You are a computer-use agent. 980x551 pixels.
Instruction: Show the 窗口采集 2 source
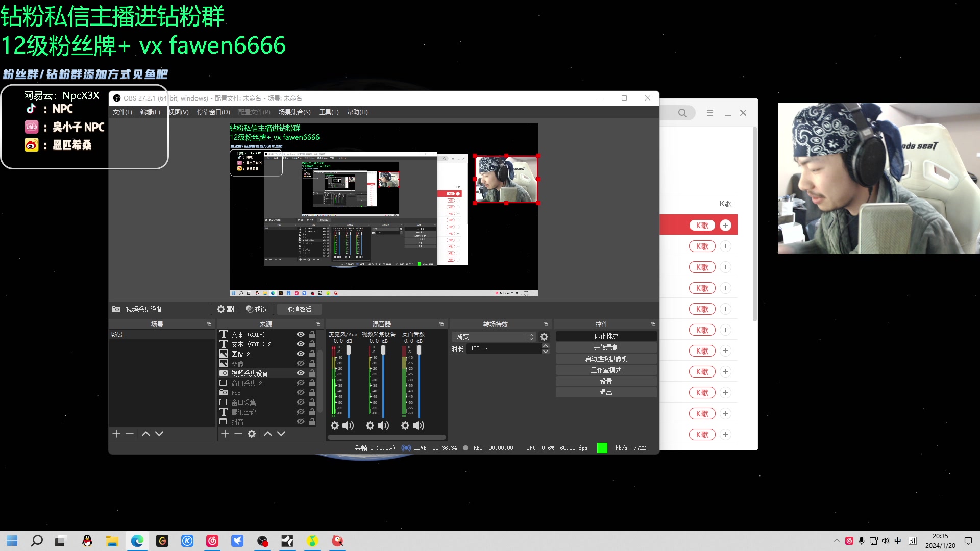(301, 383)
